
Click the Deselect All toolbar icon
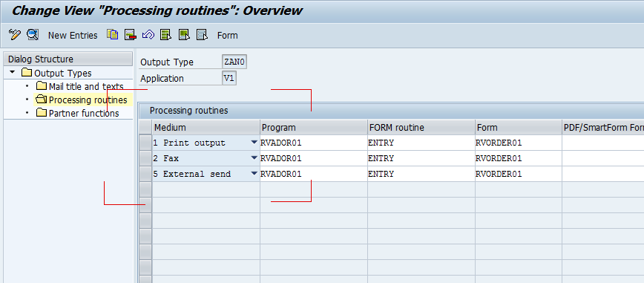202,35
